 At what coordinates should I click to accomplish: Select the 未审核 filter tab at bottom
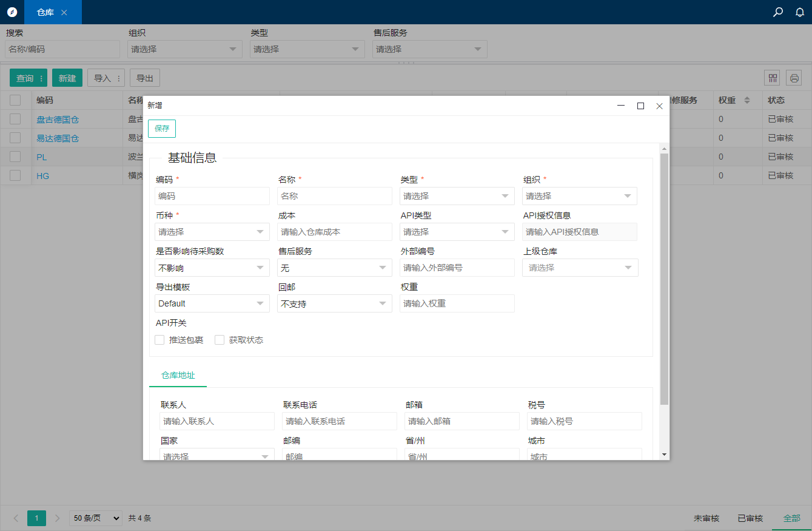point(706,518)
